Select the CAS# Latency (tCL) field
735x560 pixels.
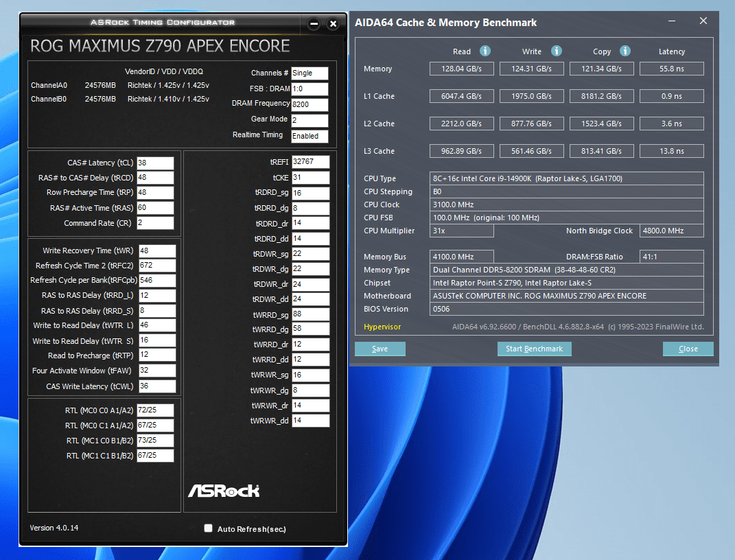click(x=155, y=163)
